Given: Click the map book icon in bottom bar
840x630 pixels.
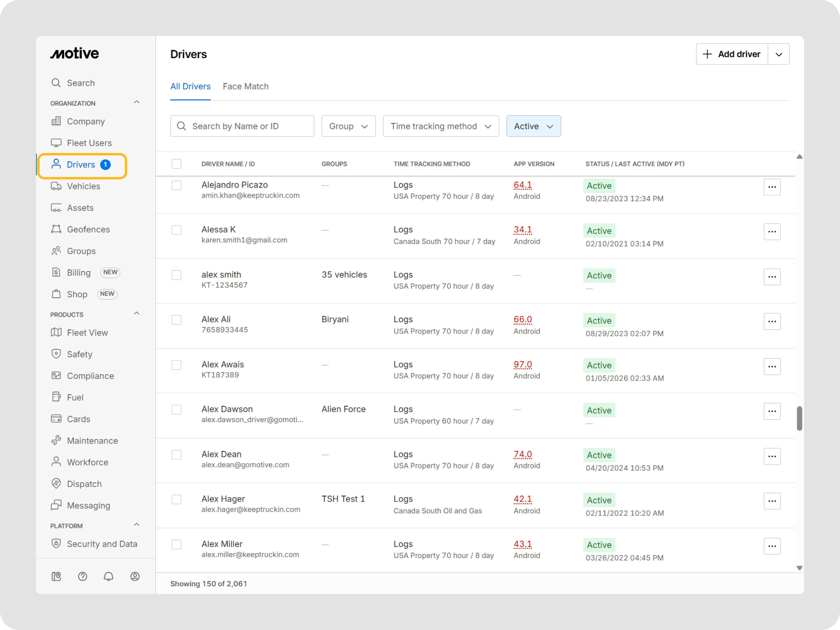Looking at the screenshot, I should tap(56, 576).
